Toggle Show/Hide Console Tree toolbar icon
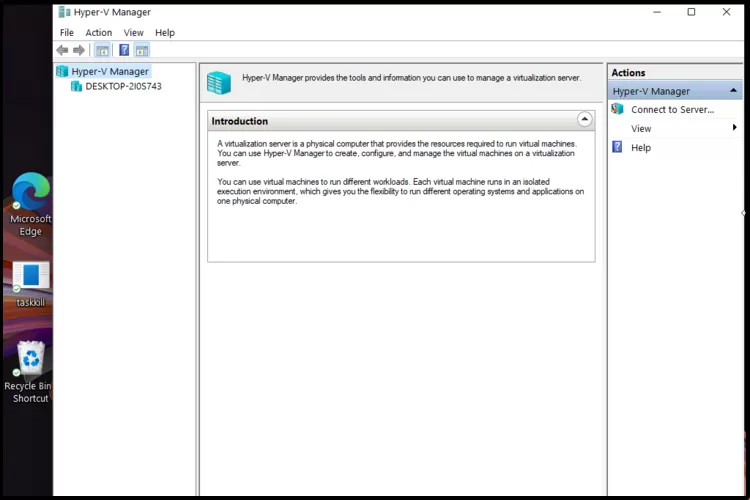This screenshot has width=750, height=500. coord(102,50)
